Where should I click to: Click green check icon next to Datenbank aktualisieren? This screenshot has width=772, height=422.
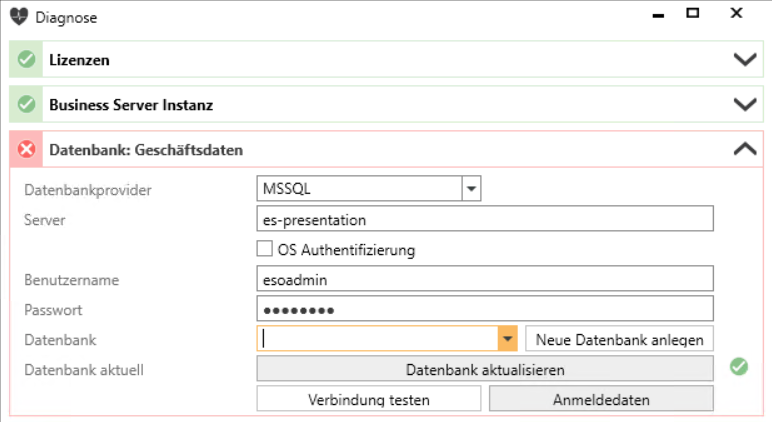point(739,367)
